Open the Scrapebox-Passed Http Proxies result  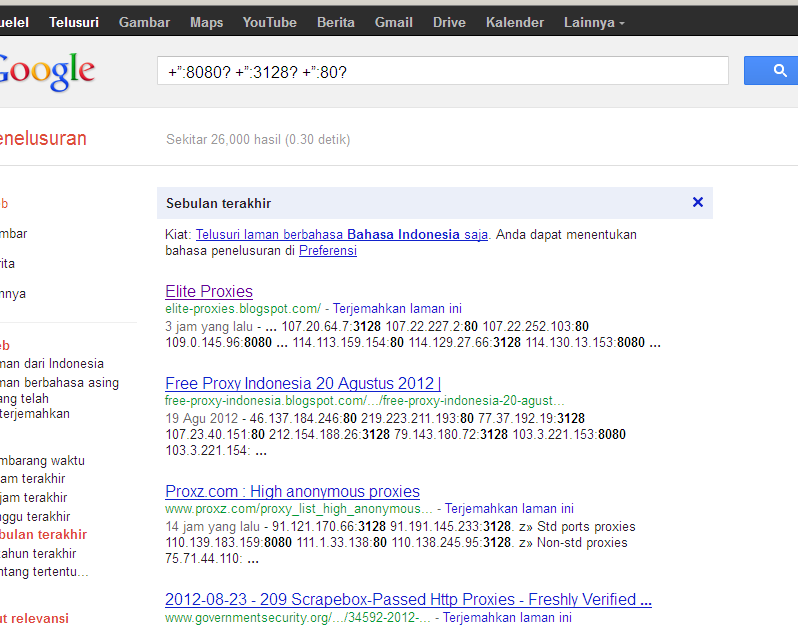[x=408, y=600]
